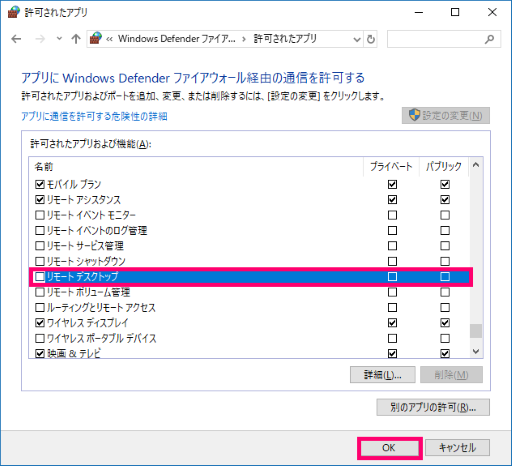Toggle モバイル プラン public checkbox
Viewport: 512px width, 466px height.
445,184
